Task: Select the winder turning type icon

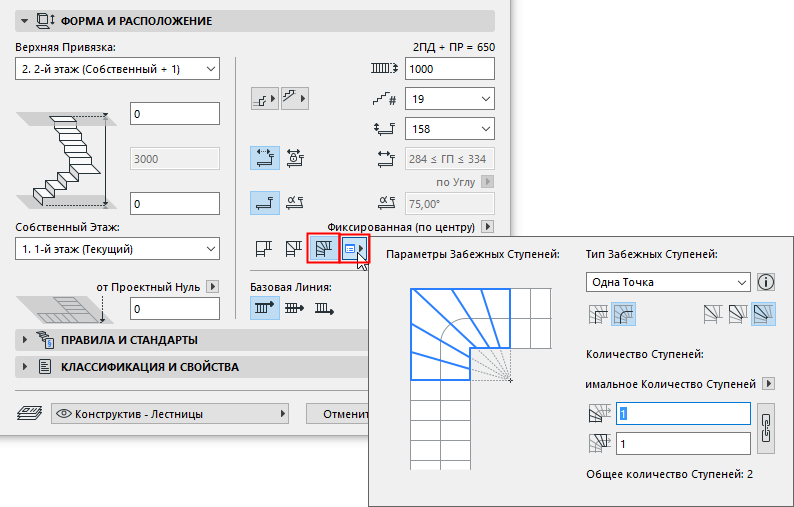Action: click(324, 247)
